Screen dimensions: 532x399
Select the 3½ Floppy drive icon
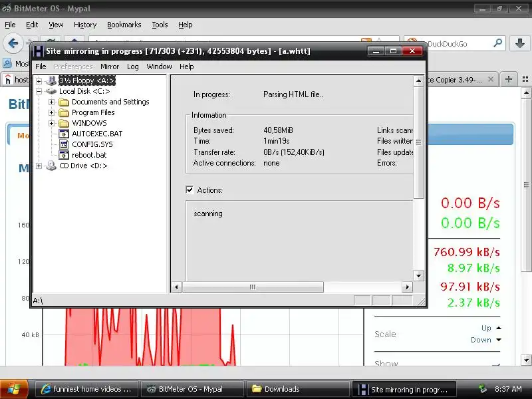click(x=51, y=80)
